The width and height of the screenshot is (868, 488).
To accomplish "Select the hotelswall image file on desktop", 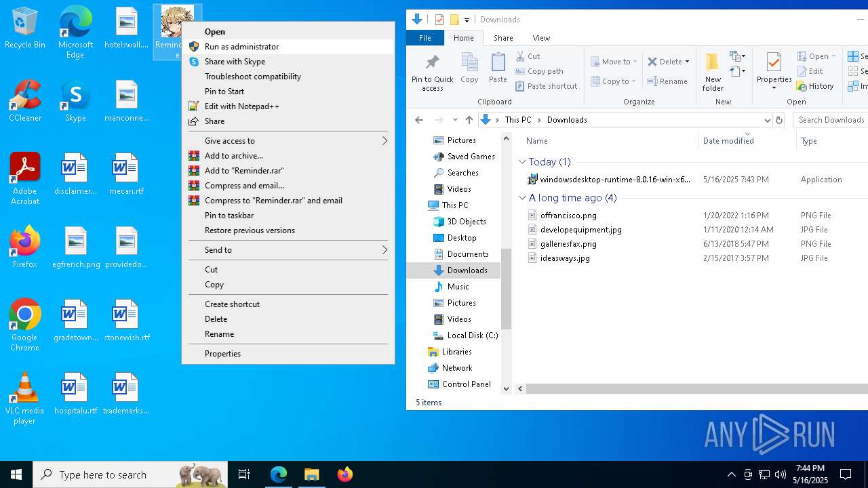I will click(x=126, y=28).
